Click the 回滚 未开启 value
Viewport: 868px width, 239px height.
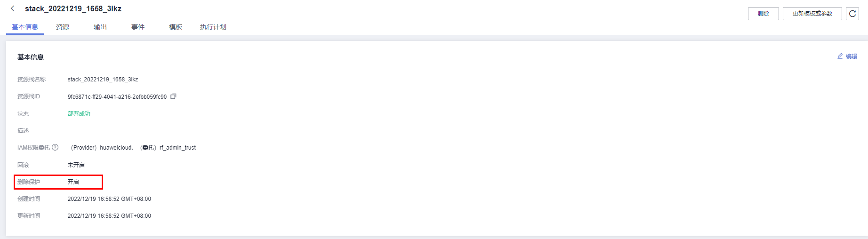pos(76,165)
